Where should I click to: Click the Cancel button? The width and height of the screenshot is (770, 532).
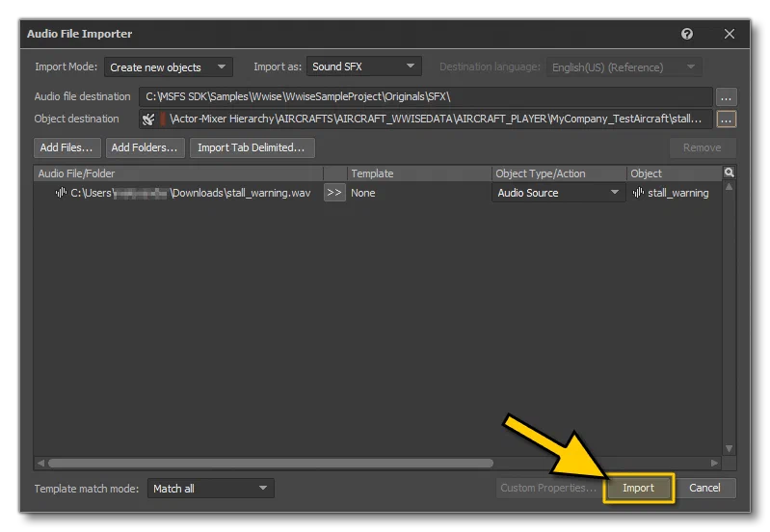[704, 488]
